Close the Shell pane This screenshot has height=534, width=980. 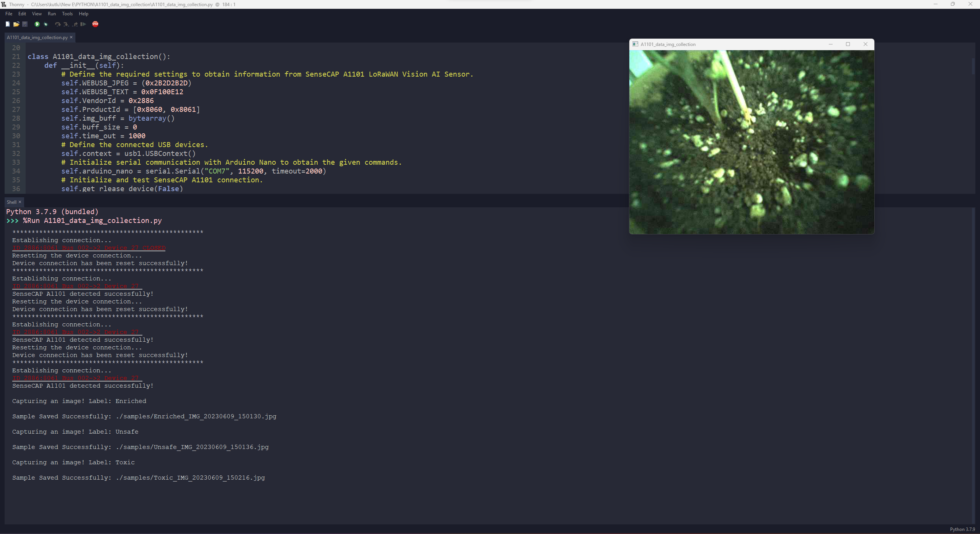tap(20, 202)
